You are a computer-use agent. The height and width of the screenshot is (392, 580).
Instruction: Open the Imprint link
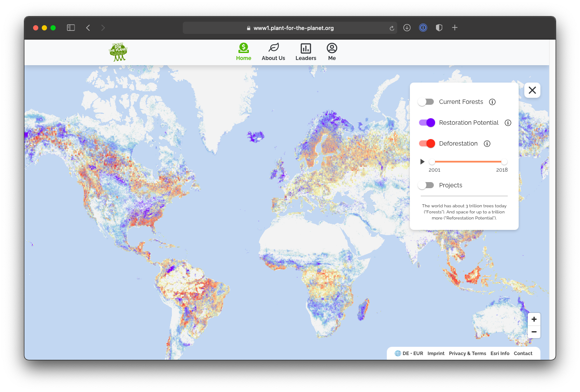436,353
